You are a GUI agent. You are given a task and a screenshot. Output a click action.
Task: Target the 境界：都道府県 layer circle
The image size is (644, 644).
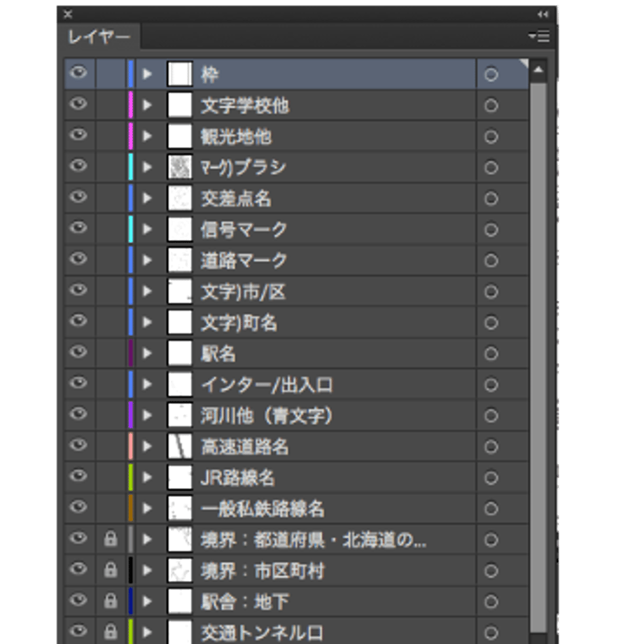coord(491,540)
